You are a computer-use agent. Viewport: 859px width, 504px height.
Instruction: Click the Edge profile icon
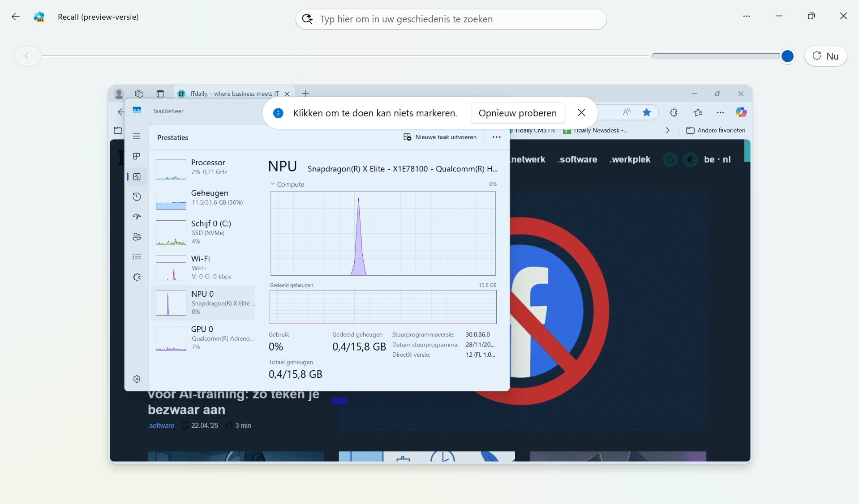(119, 94)
